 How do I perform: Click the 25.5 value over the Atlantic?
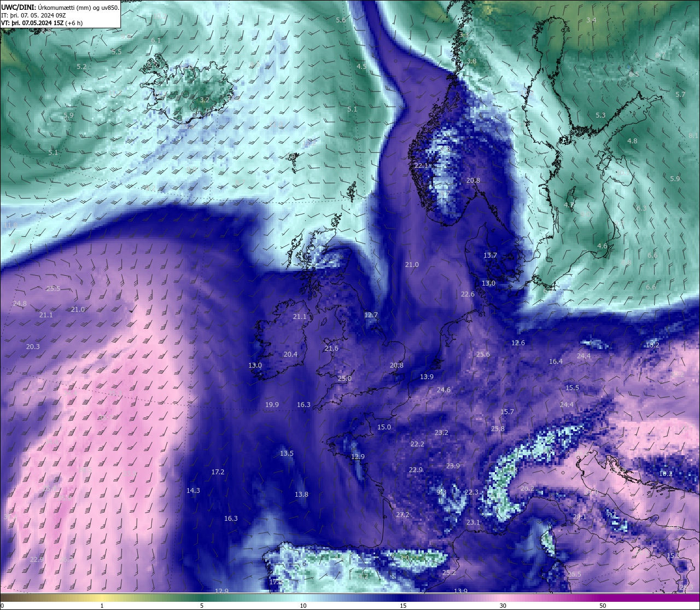[53, 289]
